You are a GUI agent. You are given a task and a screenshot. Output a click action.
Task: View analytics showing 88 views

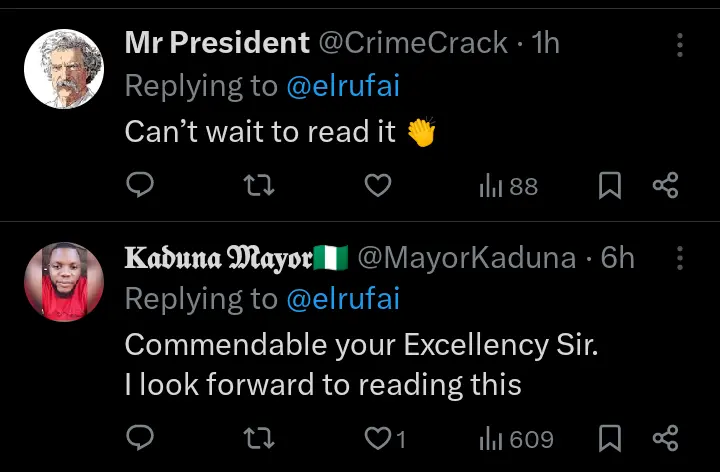click(x=509, y=186)
